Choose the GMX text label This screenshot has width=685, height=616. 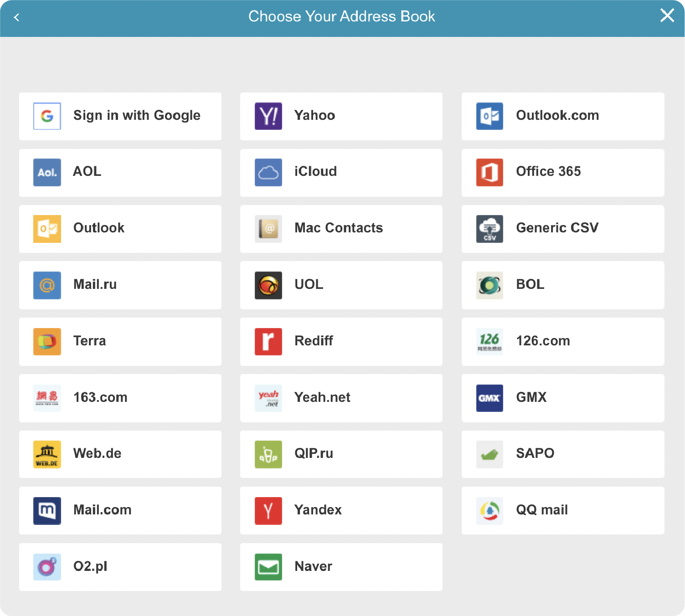(531, 397)
